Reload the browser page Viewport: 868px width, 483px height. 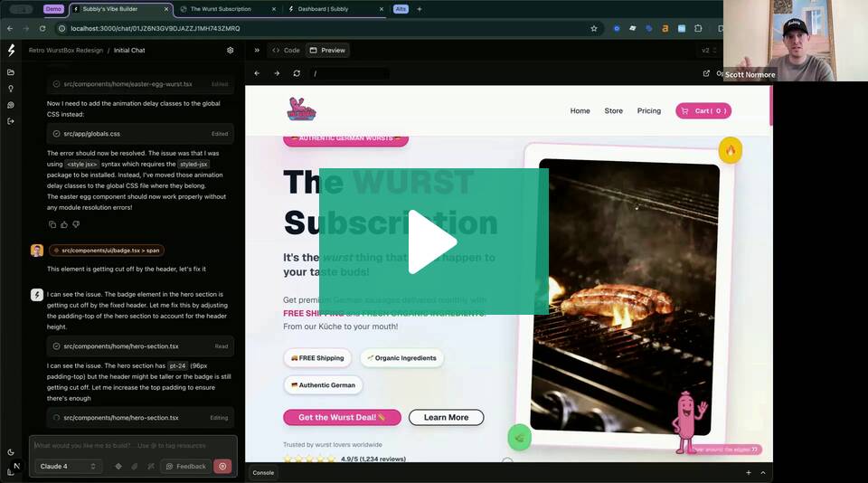[42, 28]
